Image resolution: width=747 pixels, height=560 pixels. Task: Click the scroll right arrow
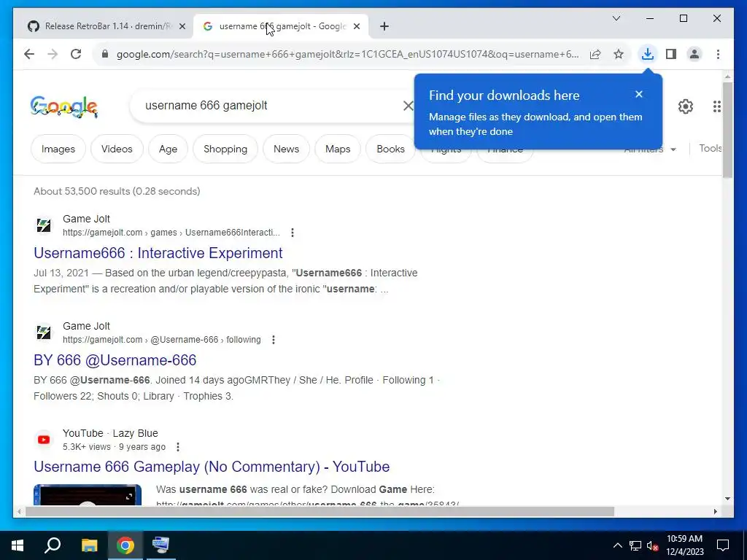point(715,511)
